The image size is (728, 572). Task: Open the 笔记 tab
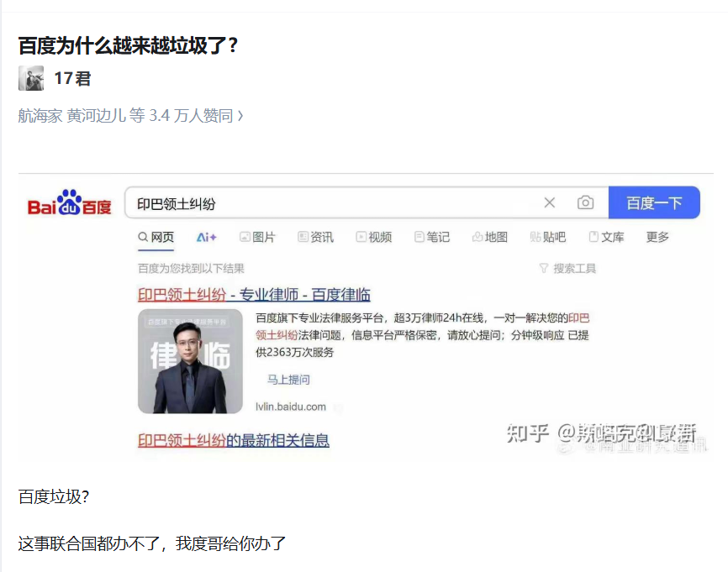tap(432, 237)
